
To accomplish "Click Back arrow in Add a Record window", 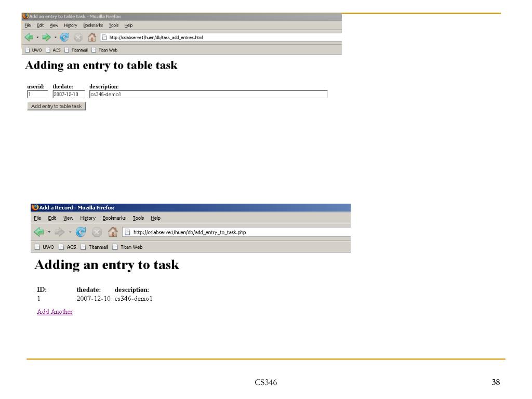I will coord(39,232).
